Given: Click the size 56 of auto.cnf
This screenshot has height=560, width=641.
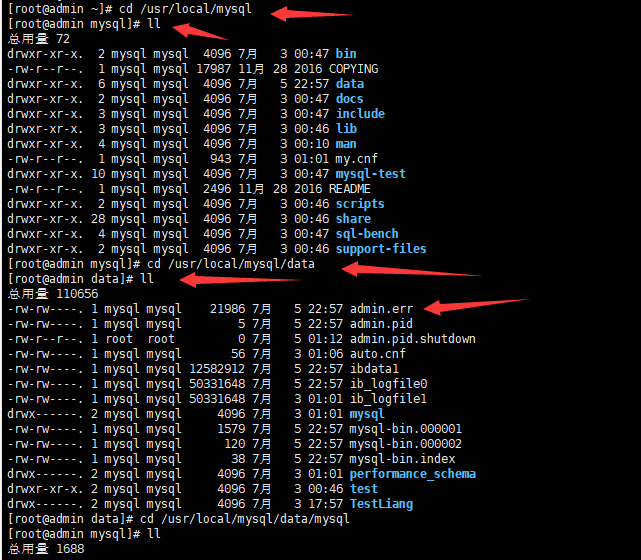Looking at the screenshot, I should (x=238, y=354).
